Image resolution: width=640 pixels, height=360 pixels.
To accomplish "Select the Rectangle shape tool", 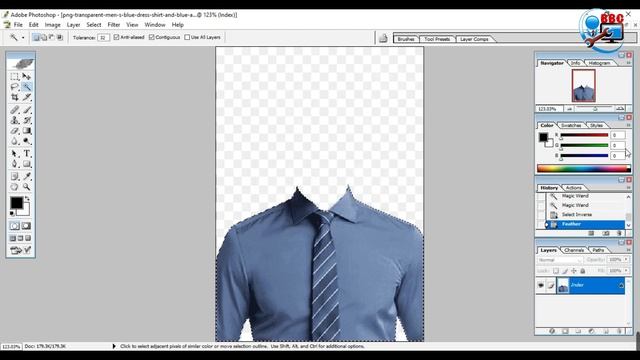I will [x=27, y=164].
